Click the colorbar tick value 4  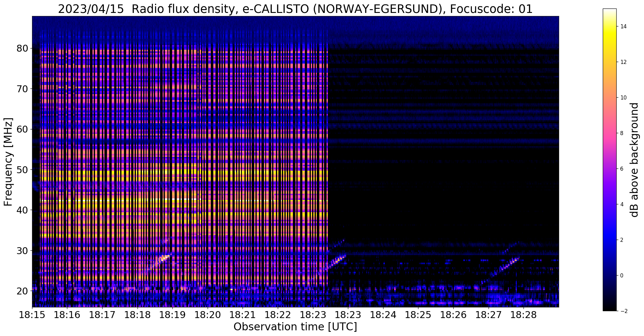(x=622, y=204)
